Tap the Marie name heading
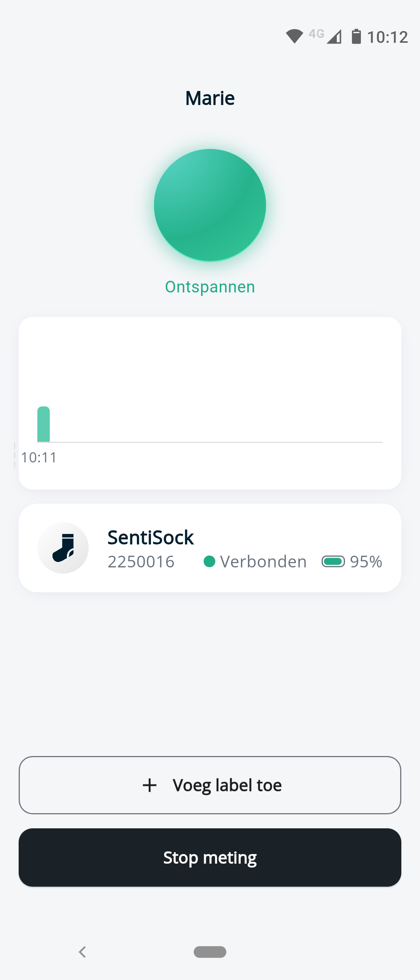This screenshot has width=420, height=980. [210, 98]
